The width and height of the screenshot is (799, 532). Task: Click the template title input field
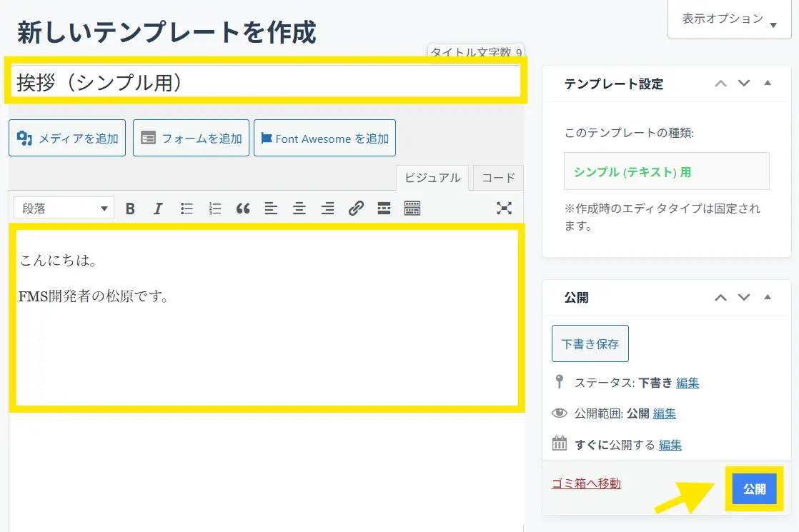[265, 83]
